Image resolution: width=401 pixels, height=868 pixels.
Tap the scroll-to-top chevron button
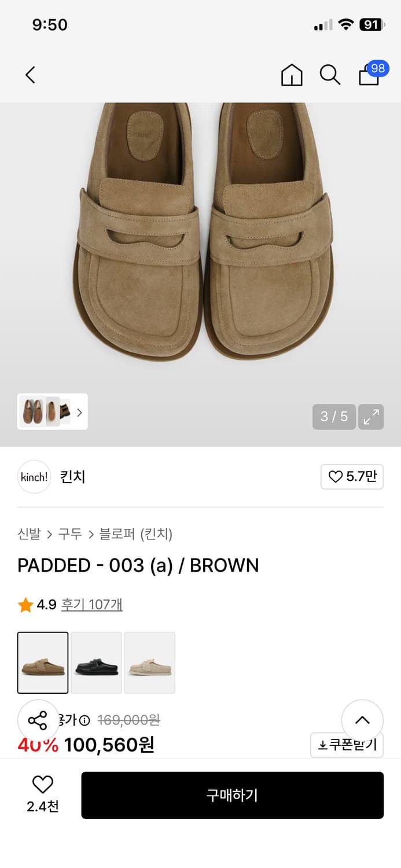pos(362,720)
